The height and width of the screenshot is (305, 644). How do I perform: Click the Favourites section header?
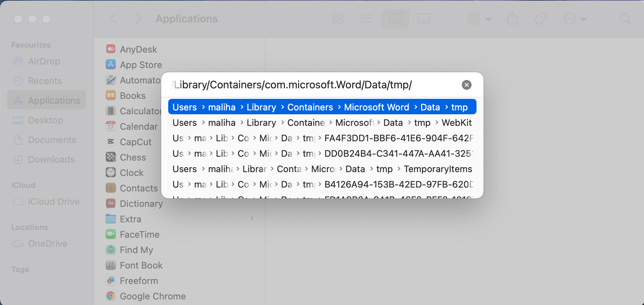point(31,45)
